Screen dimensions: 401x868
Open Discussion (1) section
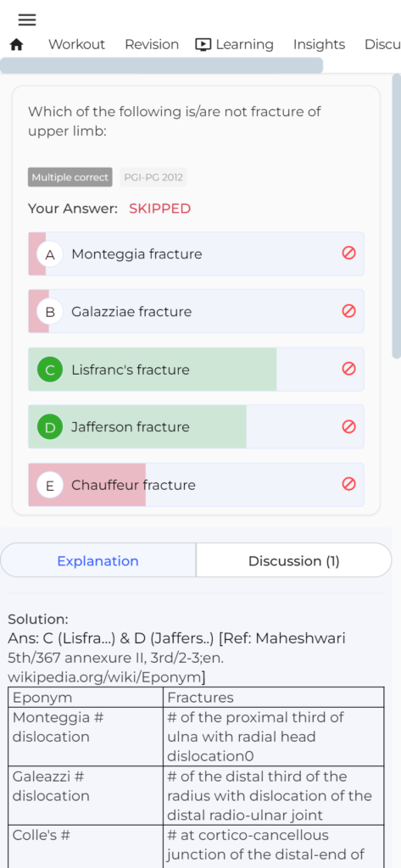point(294,561)
